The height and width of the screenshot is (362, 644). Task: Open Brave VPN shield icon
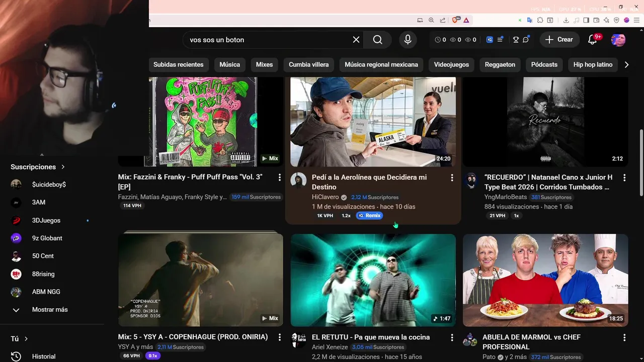(616, 20)
